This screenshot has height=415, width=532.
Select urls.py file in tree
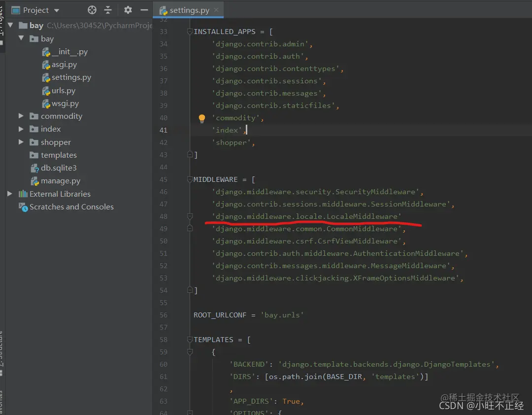pos(64,91)
